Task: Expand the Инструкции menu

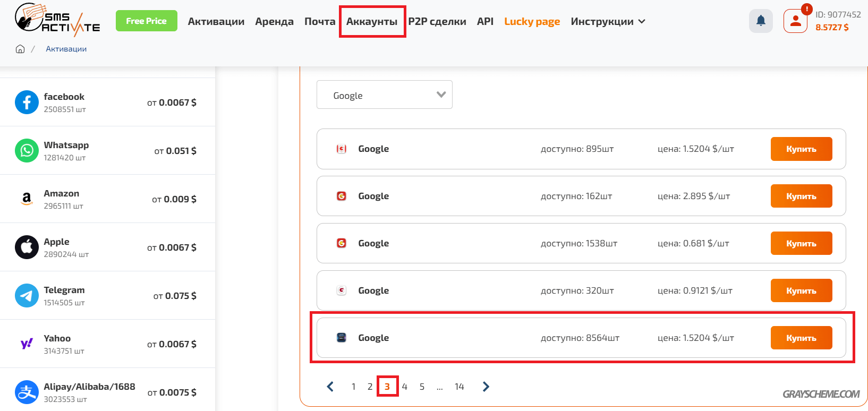Action: pos(608,21)
